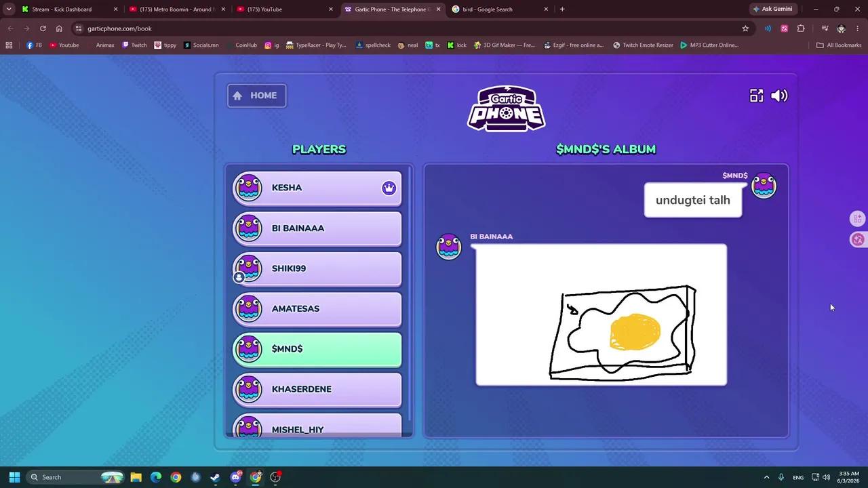Click the pink extension icon in toolbar
Viewport: 868px width, 488px height.
pos(785,28)
